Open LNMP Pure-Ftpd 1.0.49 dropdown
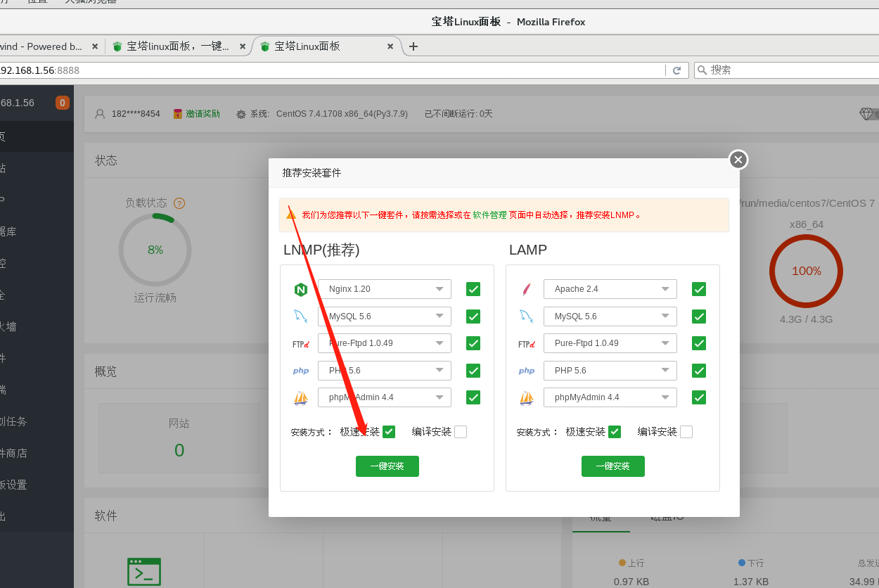 point(385,343)
